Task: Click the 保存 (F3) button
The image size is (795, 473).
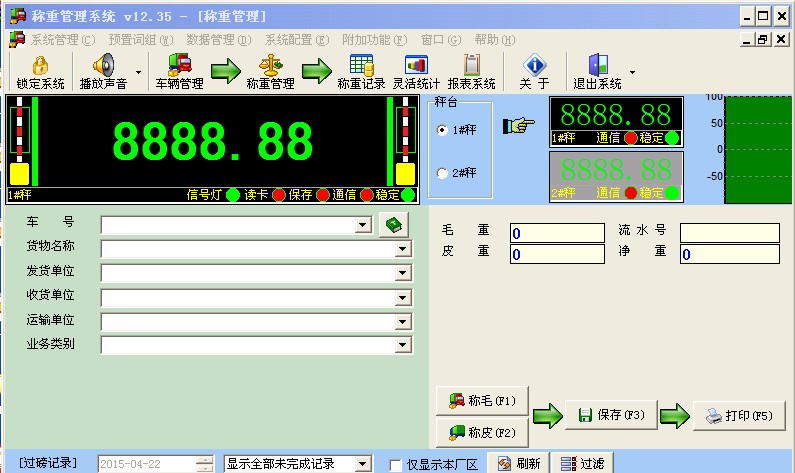Action: pyautogui.click(x=611, y=415)
